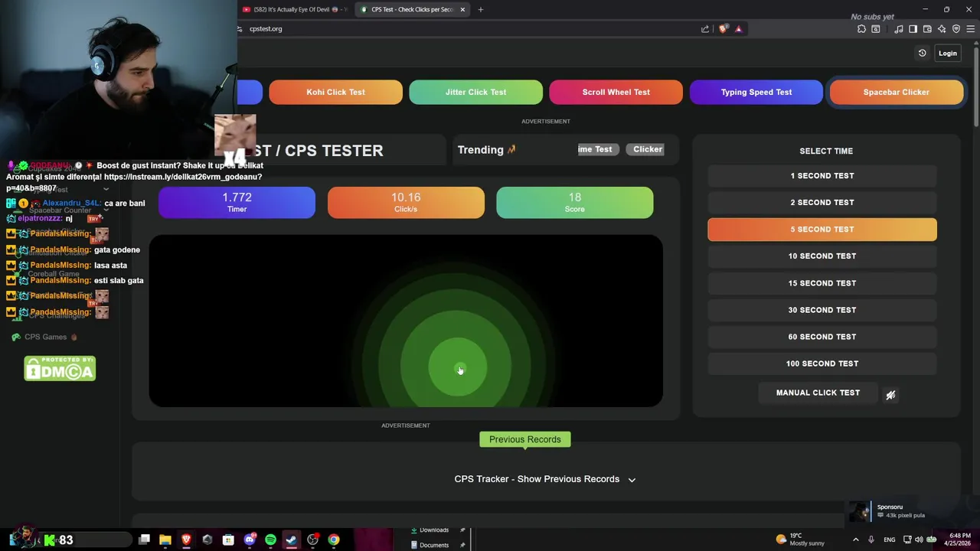Viewport: 980px width, 551px height.
Task: Click Brave browser taskbar icon
Action: (186, 540)
